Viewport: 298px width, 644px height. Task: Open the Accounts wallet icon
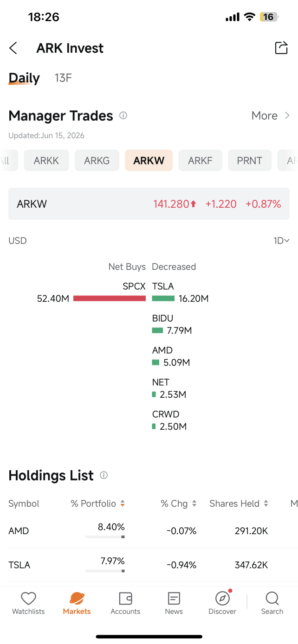coord(125,599)
